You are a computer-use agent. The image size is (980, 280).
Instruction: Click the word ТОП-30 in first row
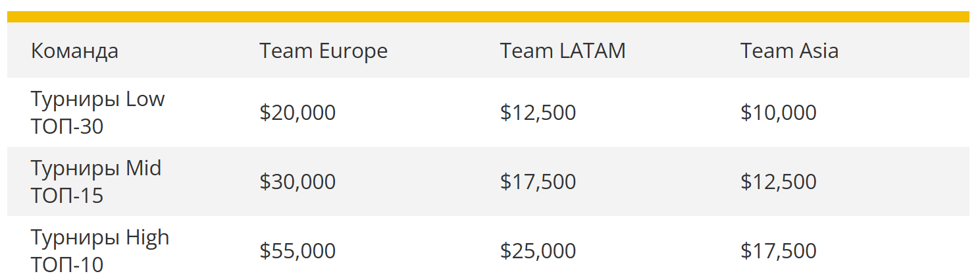point(67,126)
